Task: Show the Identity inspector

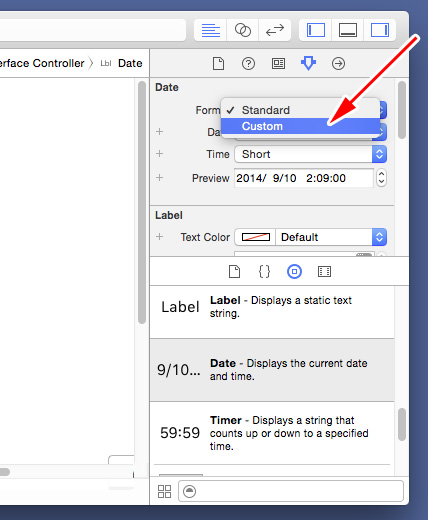Action: [278, 63]
